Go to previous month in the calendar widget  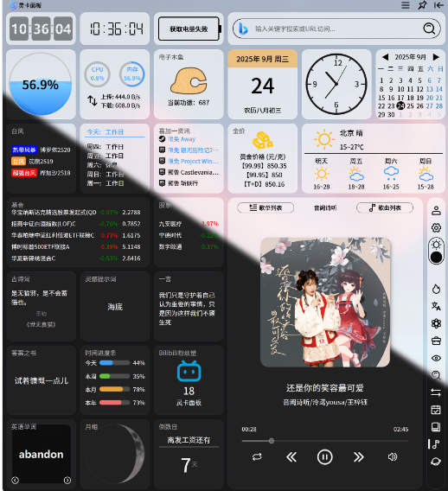386,57
